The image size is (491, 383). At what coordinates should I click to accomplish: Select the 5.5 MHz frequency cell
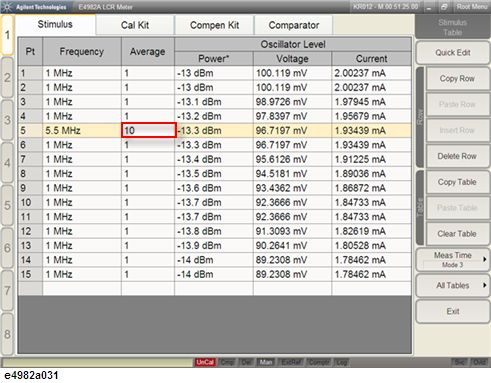(82, 130)
